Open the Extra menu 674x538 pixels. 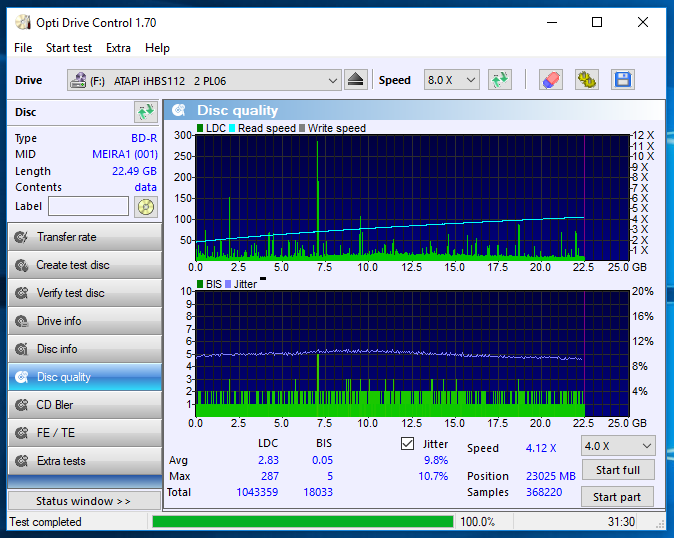(x=118, y=48)
